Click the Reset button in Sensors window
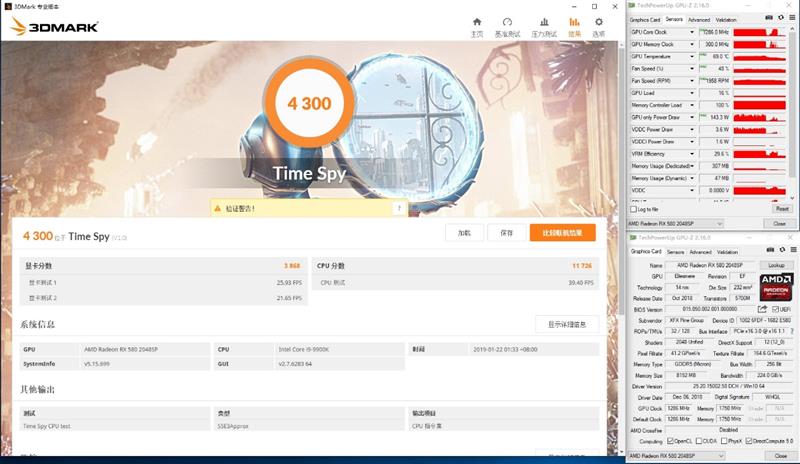Screen dimensions: 800x464 [782, 209]
